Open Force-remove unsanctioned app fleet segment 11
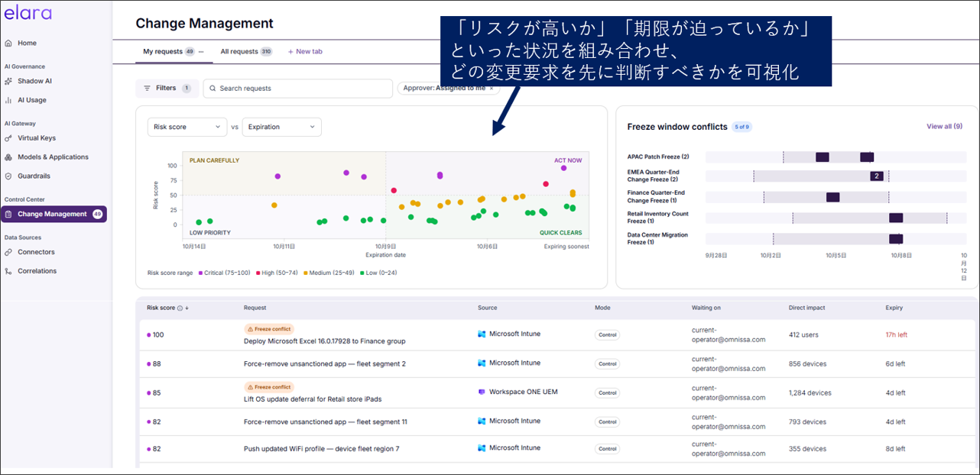Image resolution: width=980 pixels, height=475 pixels. coord(326,422)
